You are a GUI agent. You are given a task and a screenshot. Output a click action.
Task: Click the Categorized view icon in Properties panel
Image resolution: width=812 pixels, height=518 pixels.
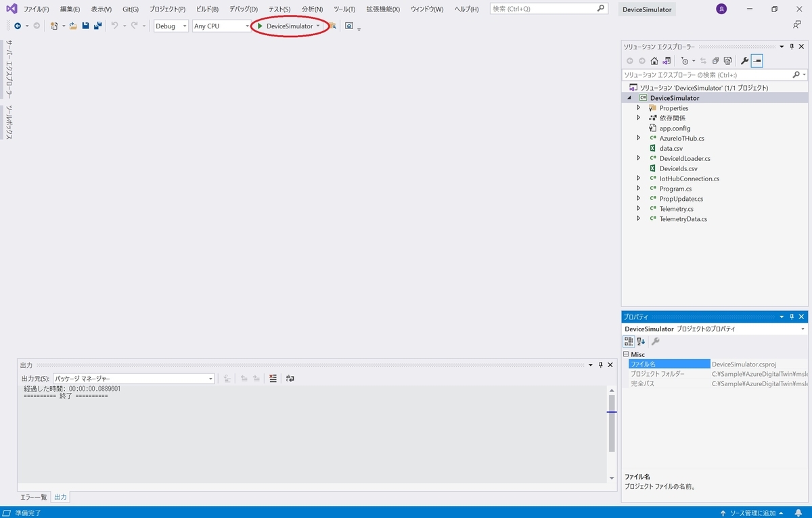click(629, 342)
